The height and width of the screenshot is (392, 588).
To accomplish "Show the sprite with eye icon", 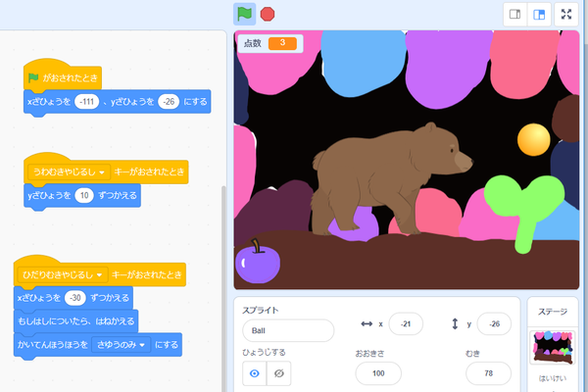I will click(254, 373).
